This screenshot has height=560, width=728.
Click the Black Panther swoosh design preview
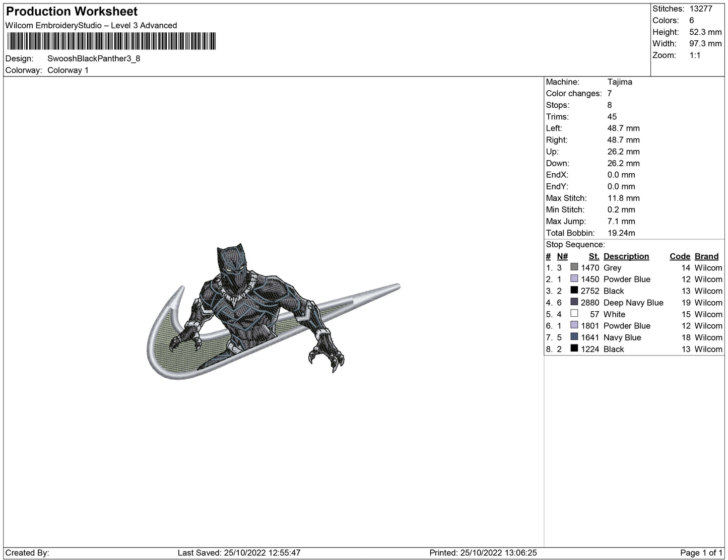click(x=273, y=313)
